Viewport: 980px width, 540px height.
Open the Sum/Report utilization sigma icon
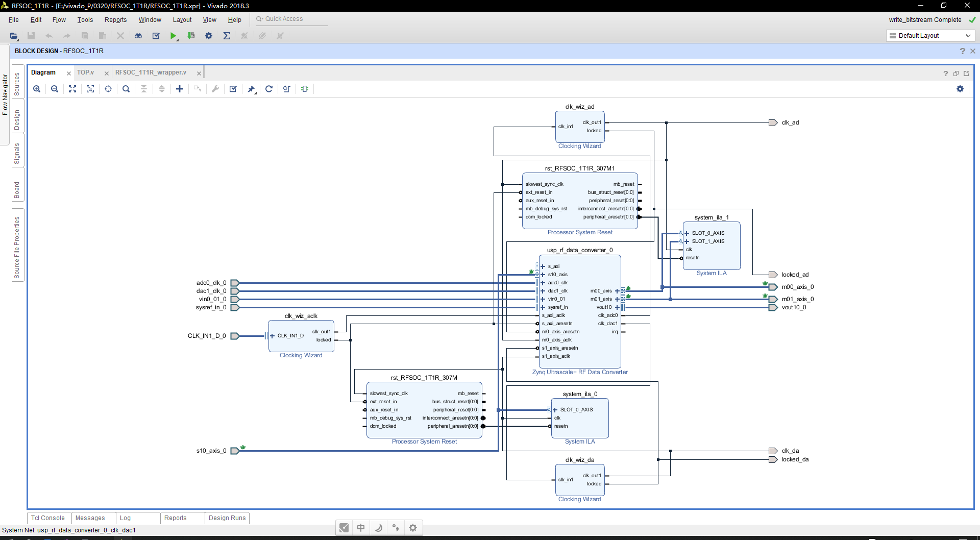coord(227,36)
